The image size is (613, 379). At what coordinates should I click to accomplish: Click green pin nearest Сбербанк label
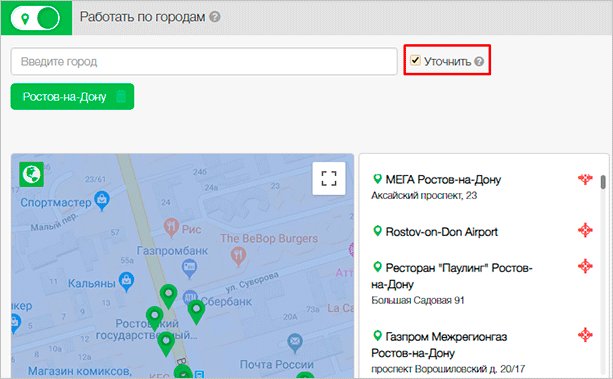[196, 312]
